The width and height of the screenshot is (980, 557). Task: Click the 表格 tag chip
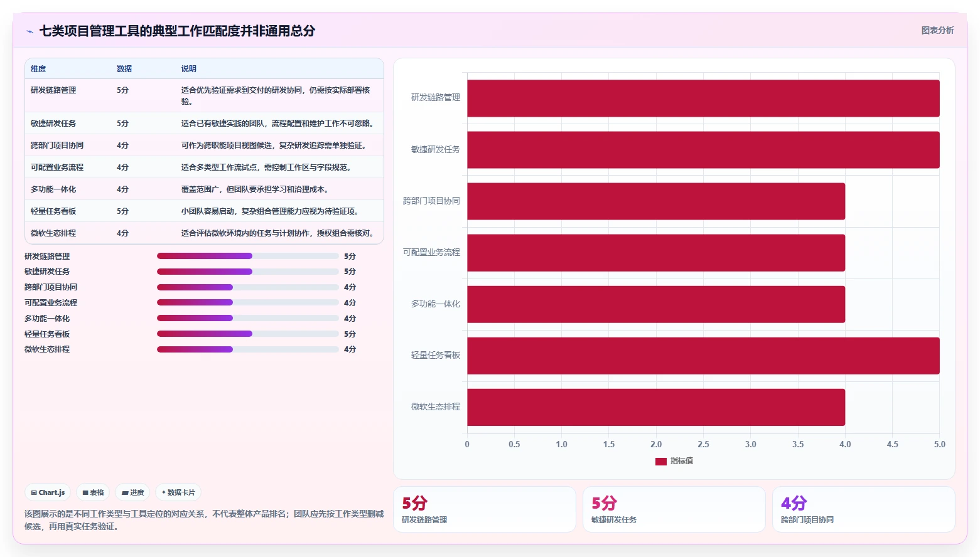coord(94,492)
